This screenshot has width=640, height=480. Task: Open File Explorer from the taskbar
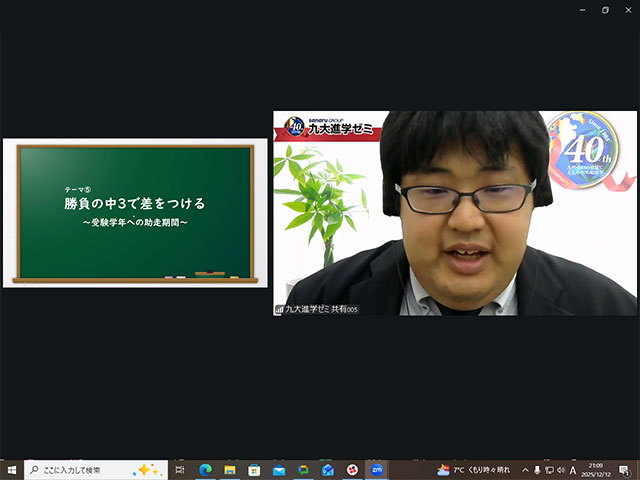pyautogui.click(x=230, y=470)
